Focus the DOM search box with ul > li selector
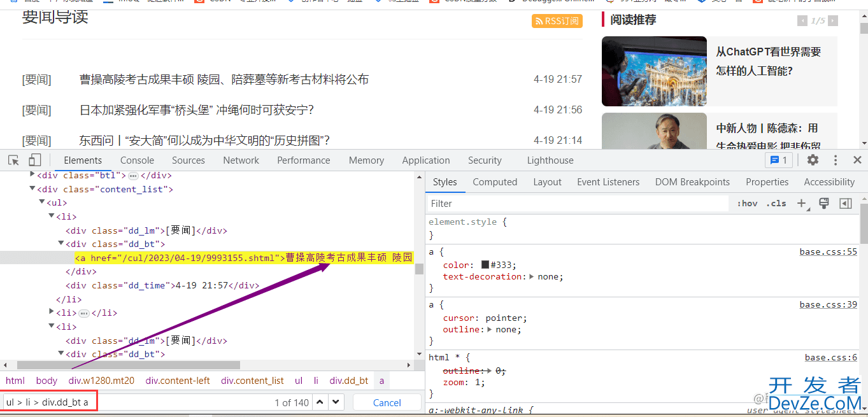Viewport: 868px width, 417px height. coord(137,402)
